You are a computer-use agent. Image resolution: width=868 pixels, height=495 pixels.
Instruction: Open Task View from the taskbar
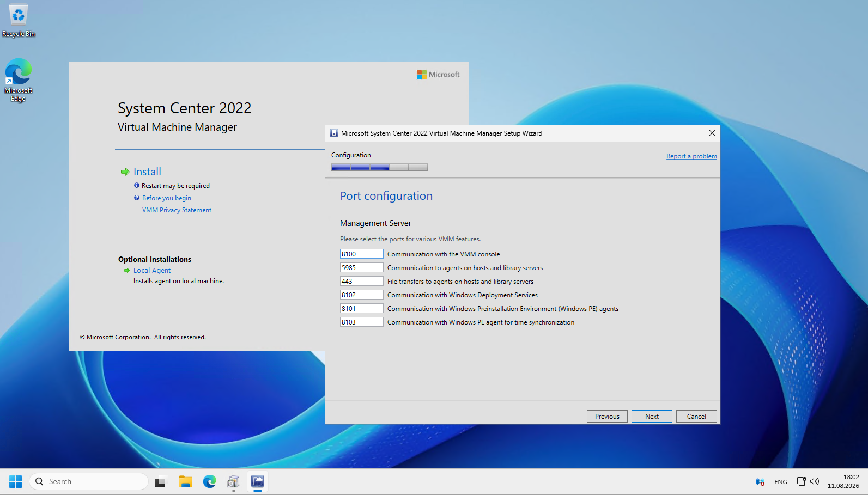(161, 481)
